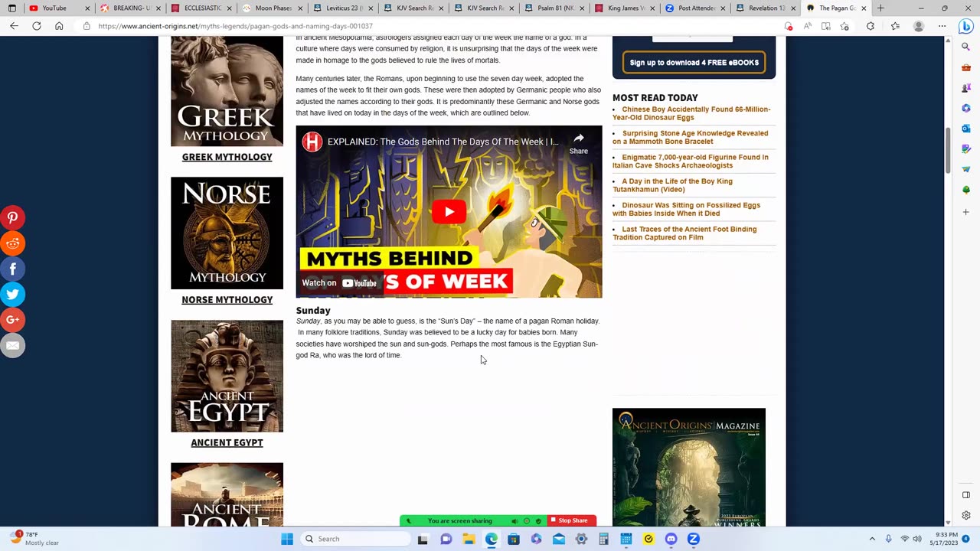The height and width of the screenshot is (551, 980).
Task: Open the weather widget showing 78°F
Action: pyautogui.click(x=35, y=539)
